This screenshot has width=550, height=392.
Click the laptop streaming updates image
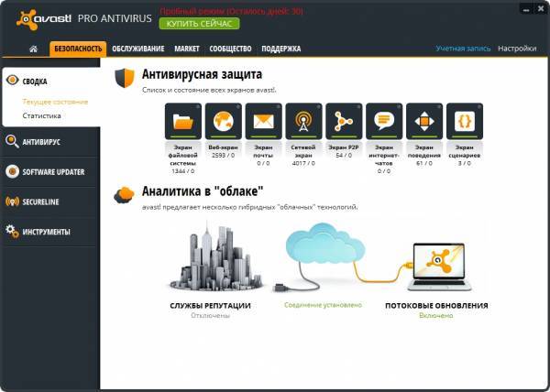point(439,267)
